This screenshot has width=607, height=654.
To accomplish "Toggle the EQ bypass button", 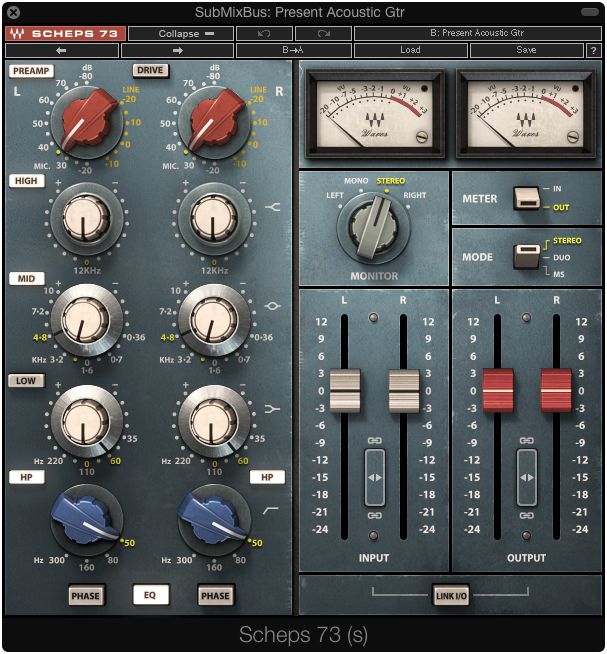I will pyautogui.click(x=151, y=595).
